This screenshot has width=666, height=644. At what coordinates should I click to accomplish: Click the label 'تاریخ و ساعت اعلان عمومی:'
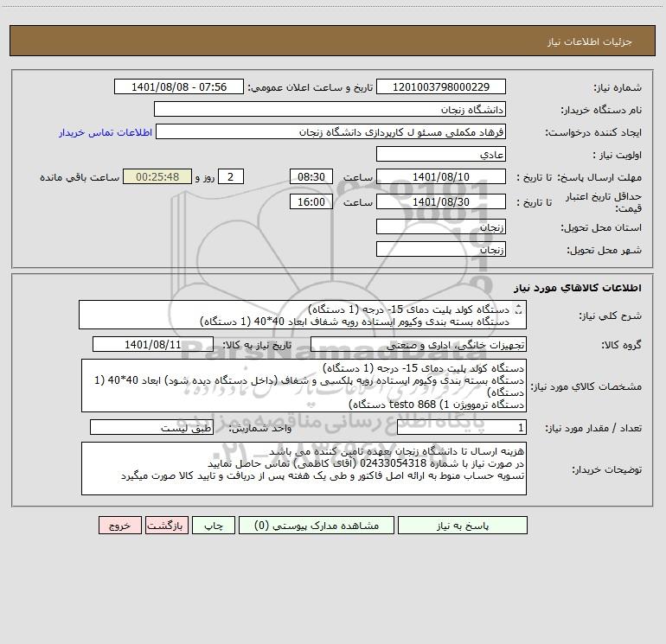point(310,87)
